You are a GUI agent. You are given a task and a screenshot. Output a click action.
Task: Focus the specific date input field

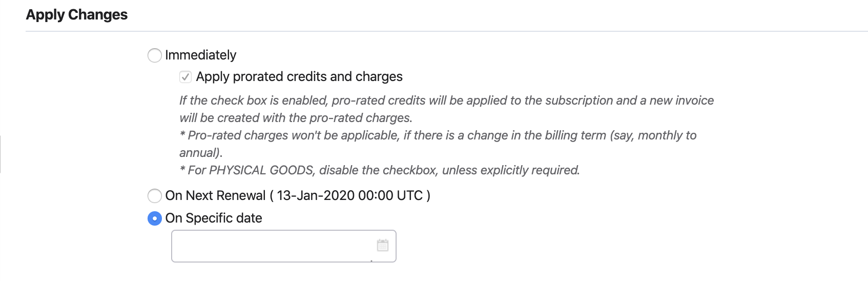pyautogui.click(x=272, y=246)
